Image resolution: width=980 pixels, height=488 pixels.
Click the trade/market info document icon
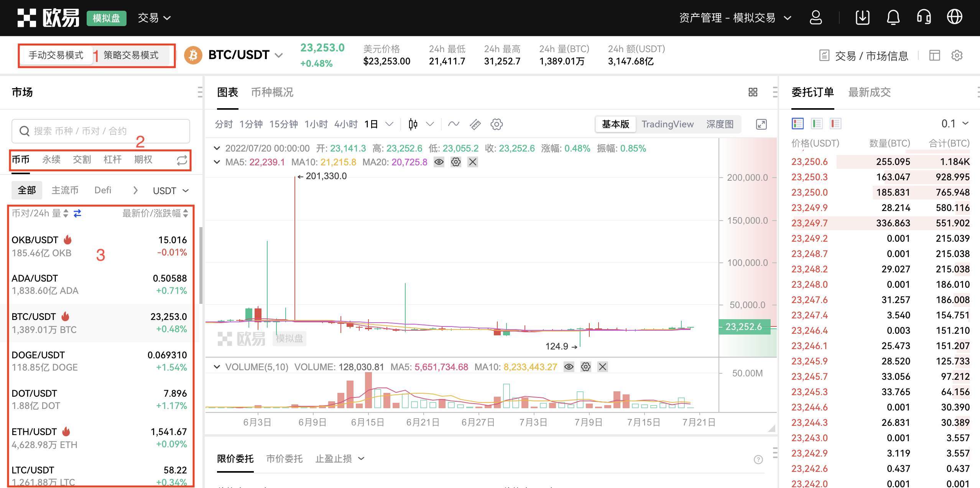[824, 56]
